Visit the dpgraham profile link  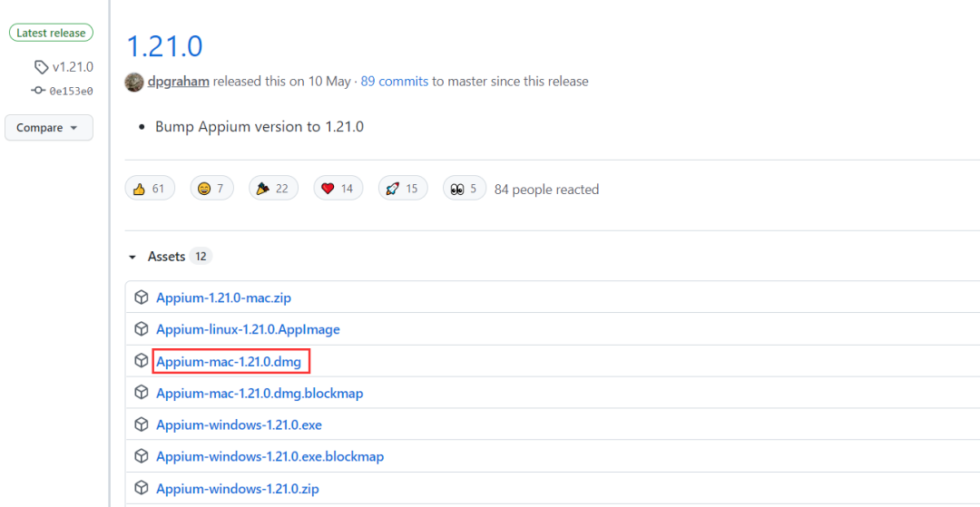tap(179, 81)
